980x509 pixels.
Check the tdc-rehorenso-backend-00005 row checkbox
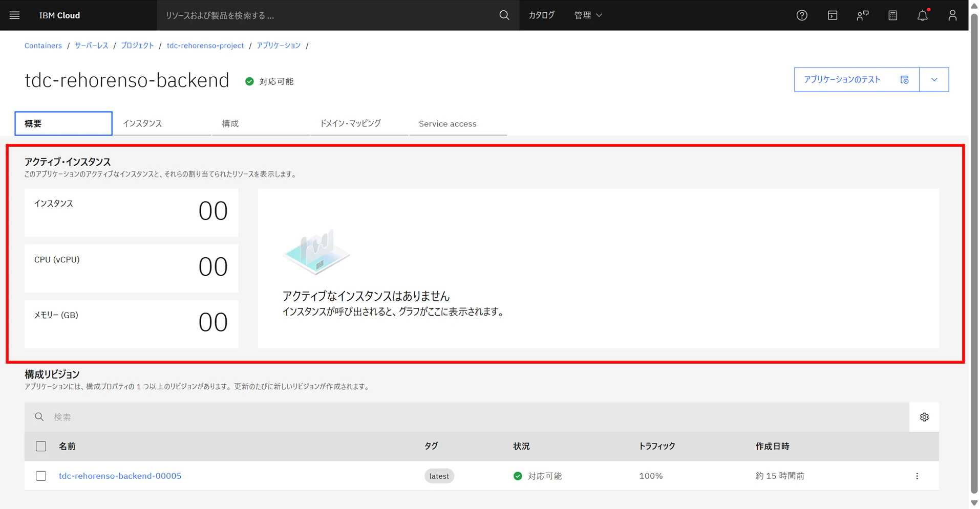41,476
